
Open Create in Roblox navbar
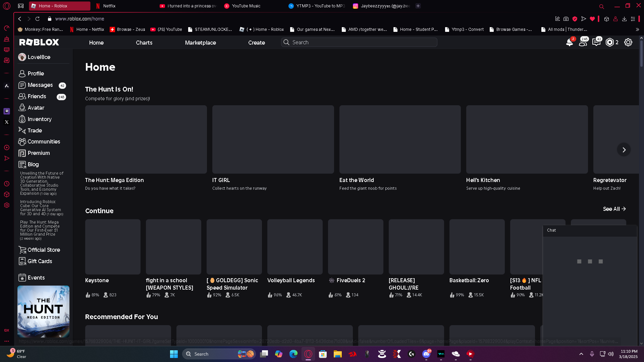click(257, 43)
